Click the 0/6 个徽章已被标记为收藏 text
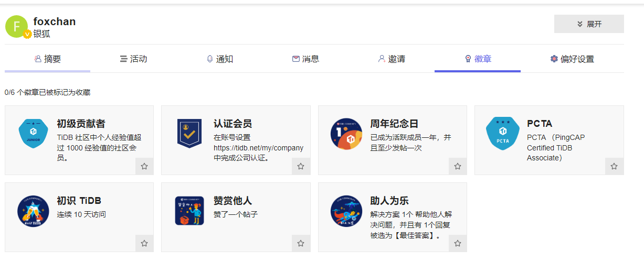 point(48,92)
